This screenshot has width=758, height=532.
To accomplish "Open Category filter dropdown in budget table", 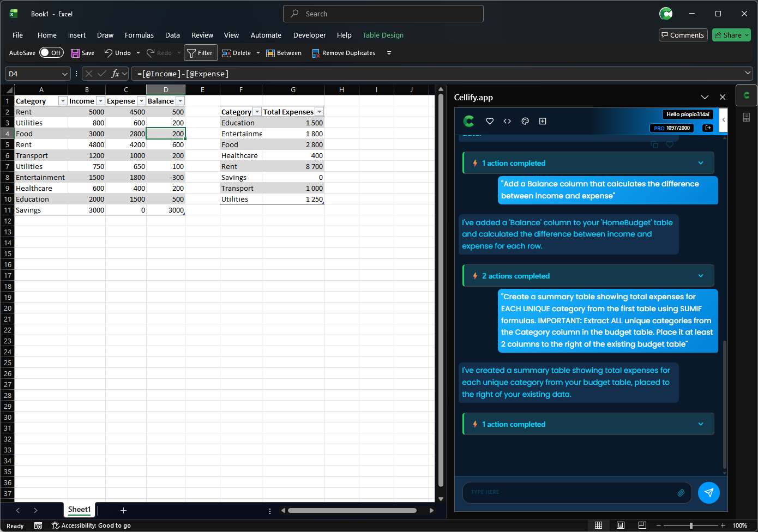I will 63,101.
